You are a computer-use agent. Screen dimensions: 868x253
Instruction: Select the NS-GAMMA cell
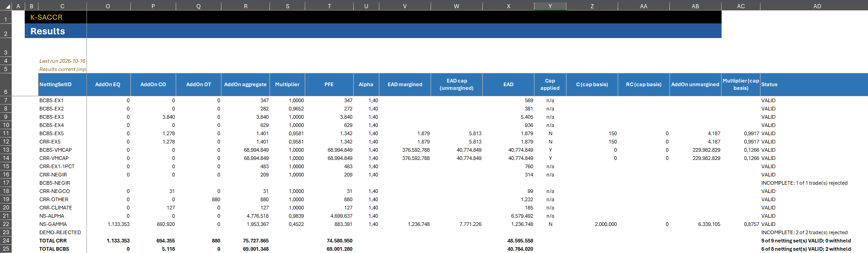point(62,224)
